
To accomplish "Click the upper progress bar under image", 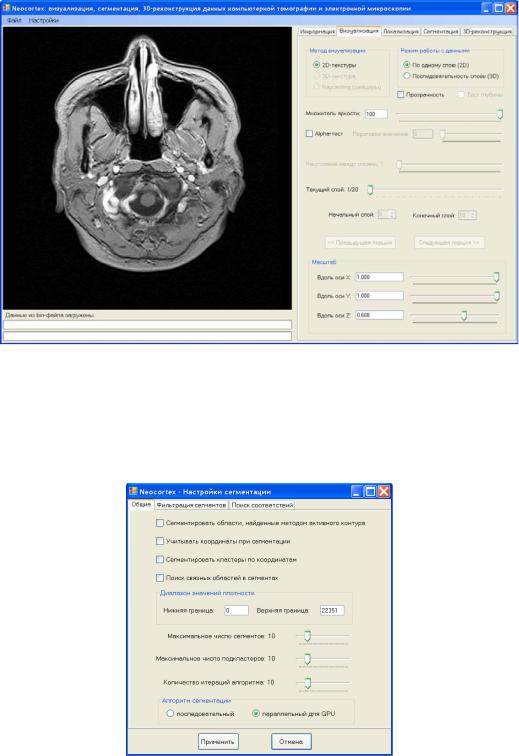I will click(x=147, y=324).
